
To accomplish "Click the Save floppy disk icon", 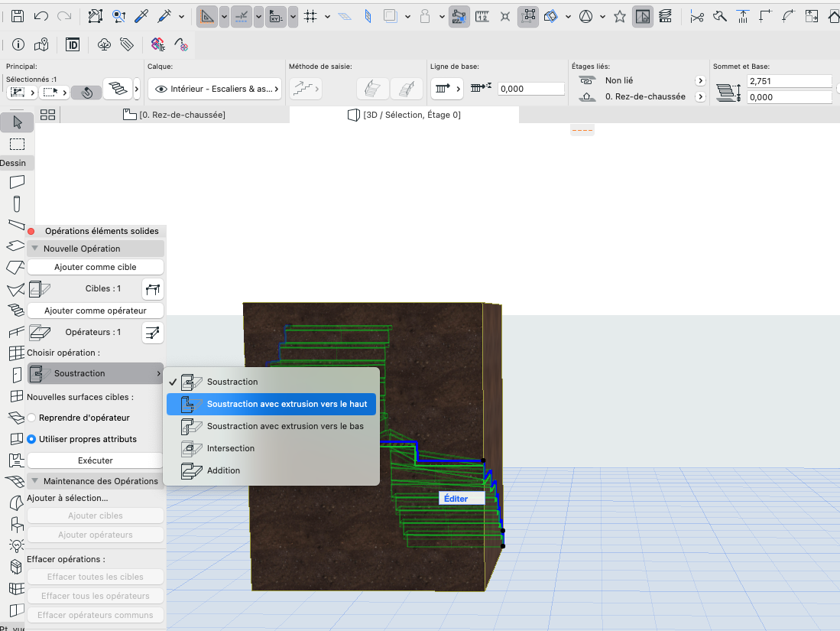I will (18, 16).
